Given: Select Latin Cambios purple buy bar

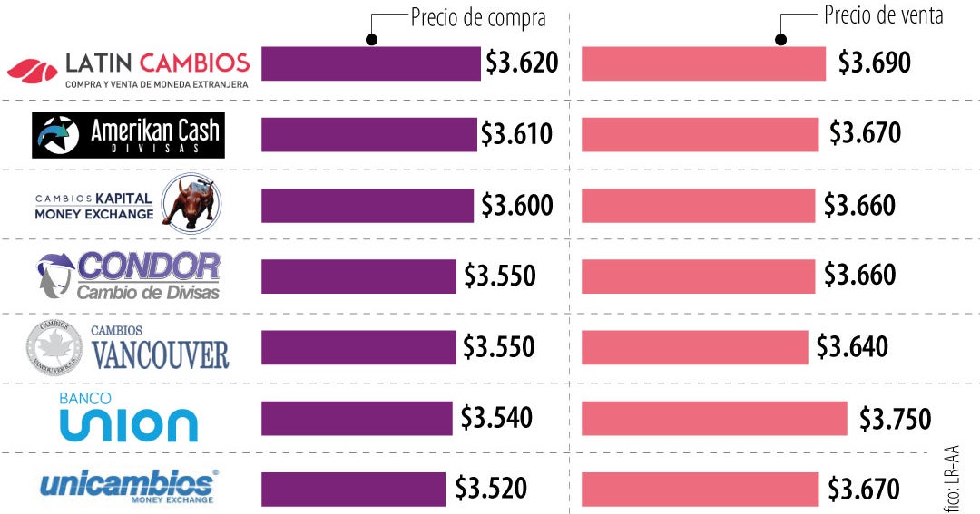Looking at the screenshot, I should [x=370, y=63].
